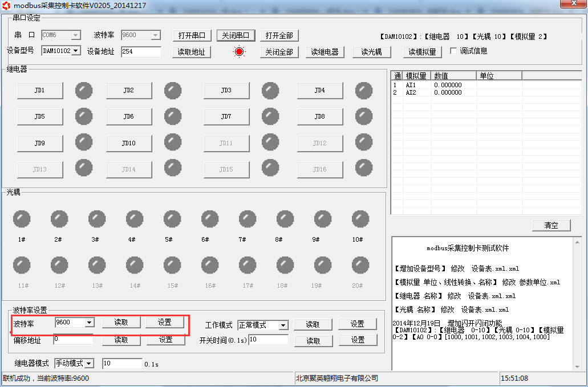Expand the 波特率 9600 dropdown in baud settings

(88, 323)
